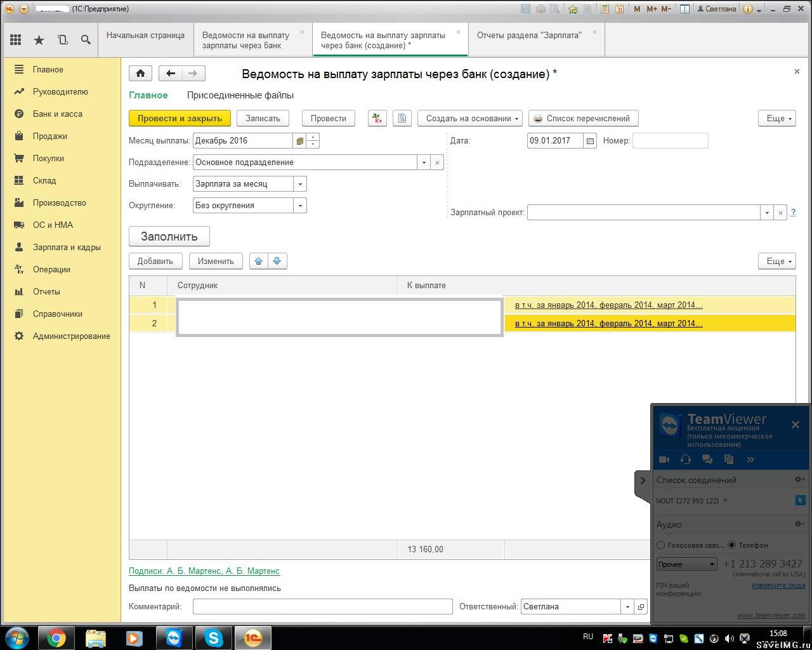
Task: Open Зарплата и кадры section
Action: 67,248
